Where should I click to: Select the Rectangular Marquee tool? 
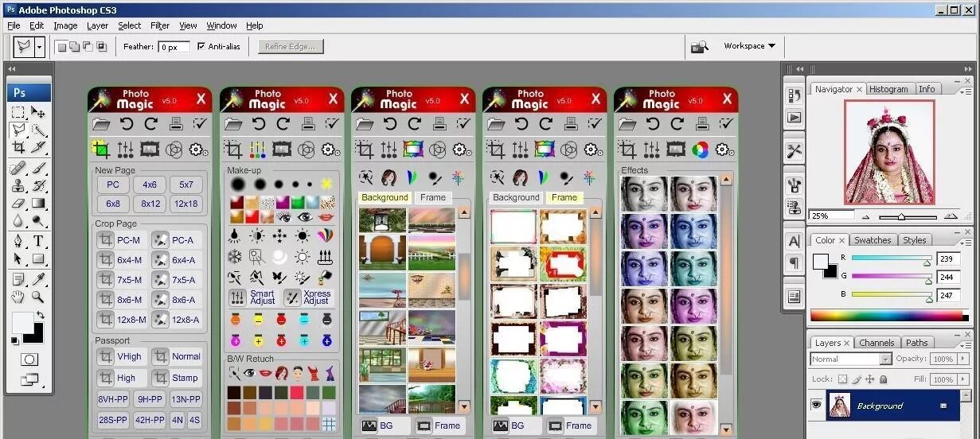(18, 113)
